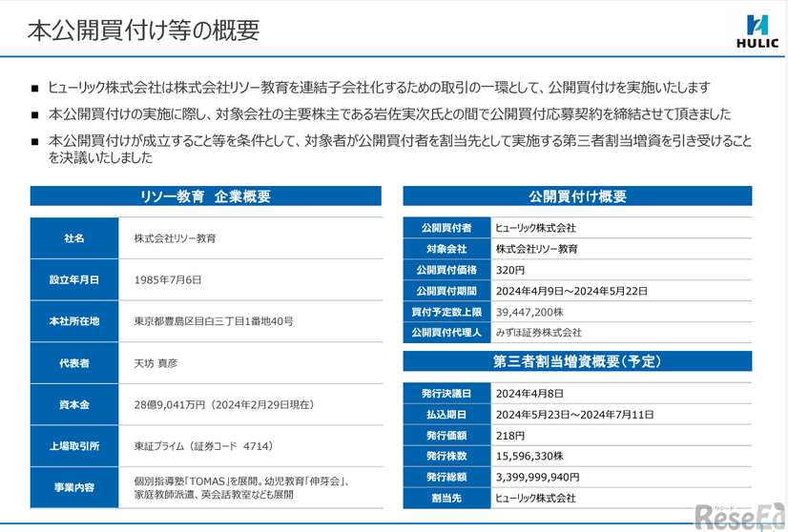Click the 上場取引所 label cell

[74, 446]
